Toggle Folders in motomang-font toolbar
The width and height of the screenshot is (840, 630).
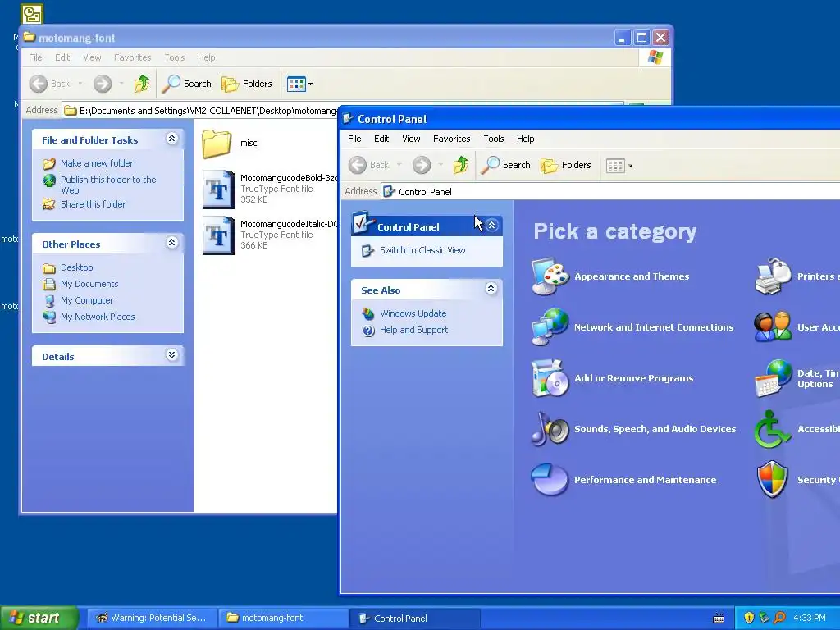click(x=246, y=84)
